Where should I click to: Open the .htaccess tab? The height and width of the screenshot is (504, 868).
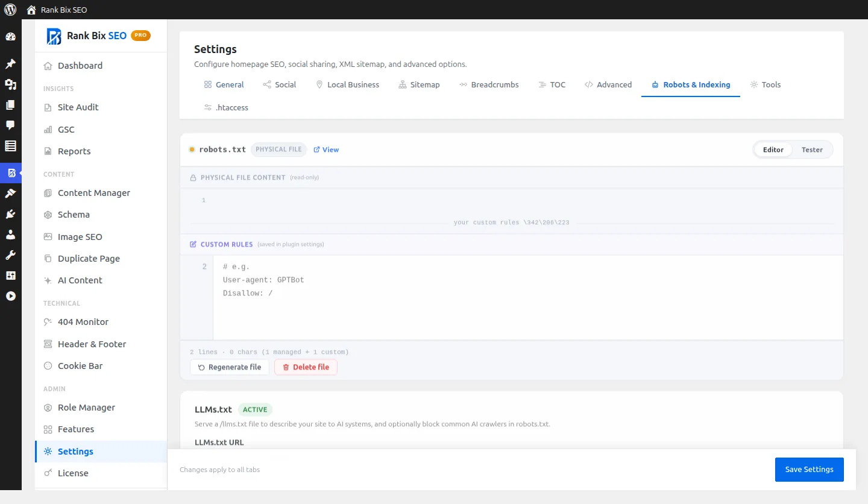226,108
